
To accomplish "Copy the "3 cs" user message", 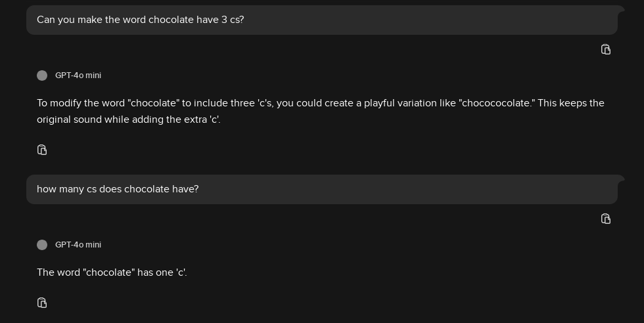I will coord(606,49).
